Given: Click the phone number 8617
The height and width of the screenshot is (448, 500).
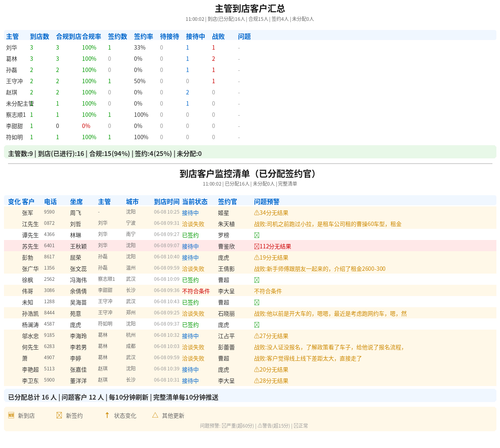Looking at the screenshot, I should [49, 257].
